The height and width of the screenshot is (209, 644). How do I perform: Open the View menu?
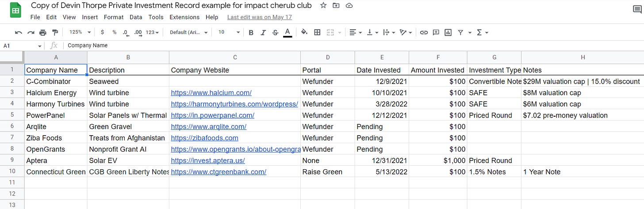[69, 17]
